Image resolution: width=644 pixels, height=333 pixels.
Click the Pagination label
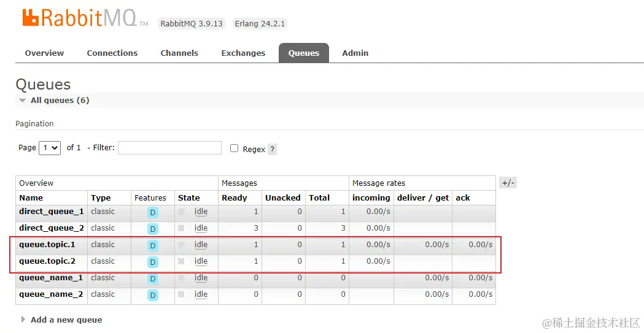click(x=34, y=123)
